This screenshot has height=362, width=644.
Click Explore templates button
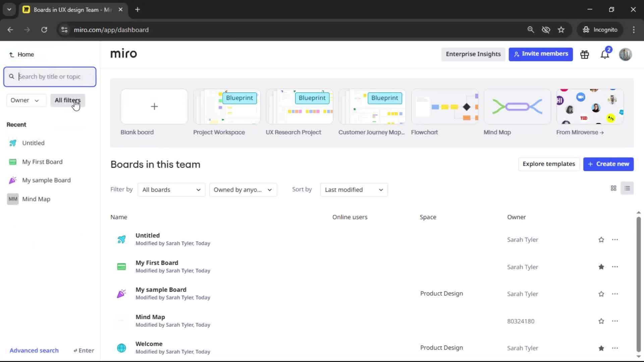pyautogui.click(x=549, y=164)
